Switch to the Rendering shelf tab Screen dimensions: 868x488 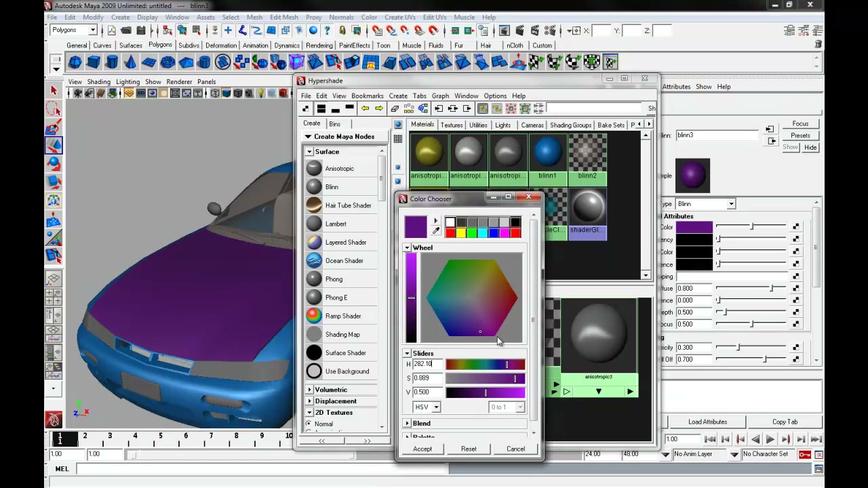tap(319, 45)
